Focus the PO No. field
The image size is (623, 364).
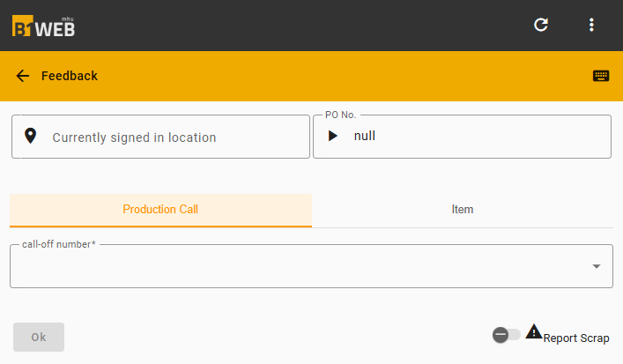(x=462, y=137)
